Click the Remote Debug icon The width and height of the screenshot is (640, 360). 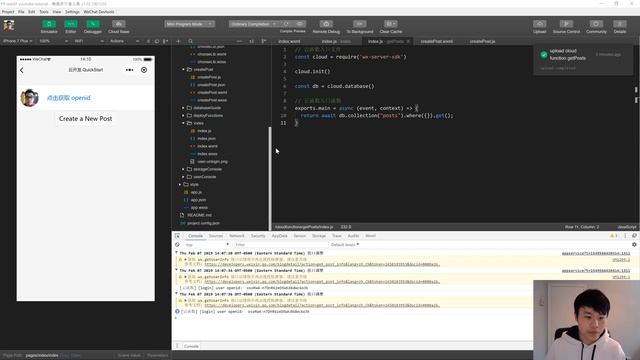[326, 24]
